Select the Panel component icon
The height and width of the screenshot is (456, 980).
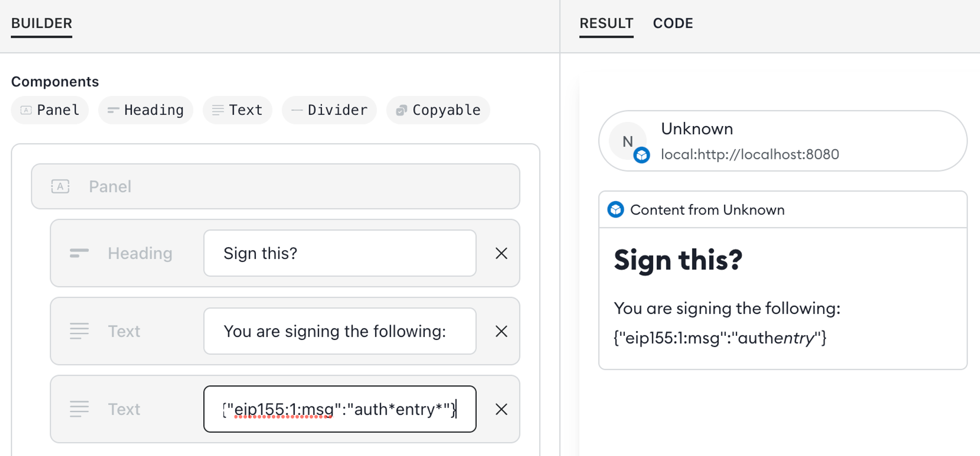[x=25, y=110]
